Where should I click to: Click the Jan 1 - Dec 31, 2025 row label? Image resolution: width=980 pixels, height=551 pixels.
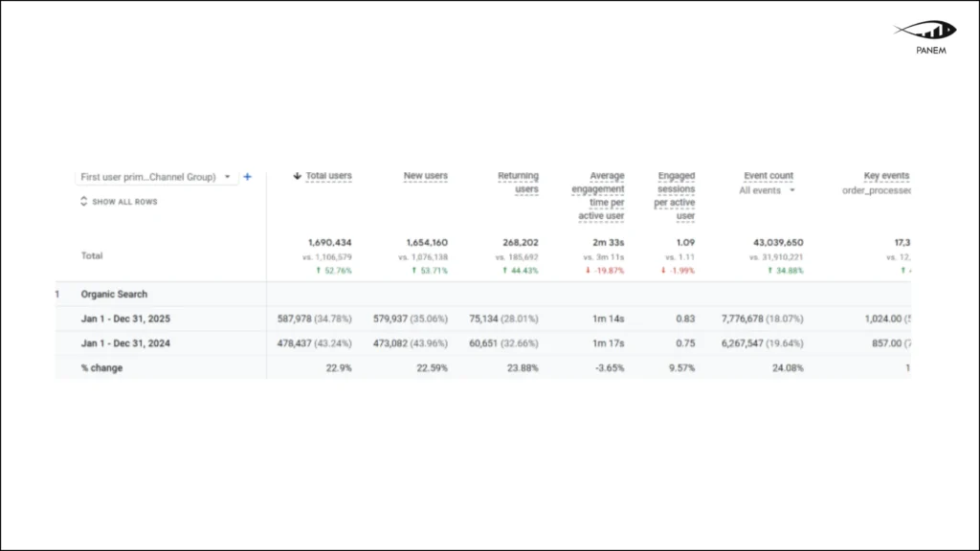(x=125, y=319)
